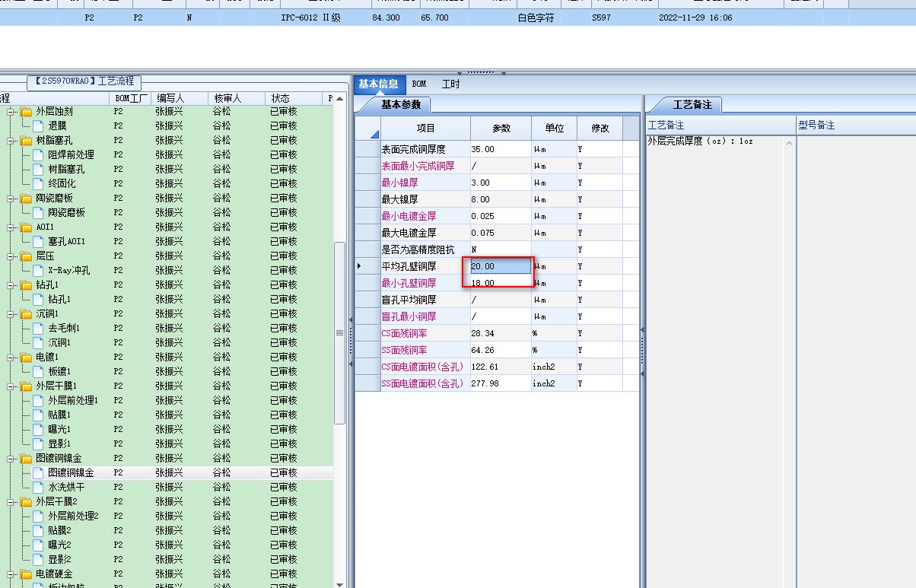Click the 电镀硬金 folder icon
Image resolution: width=916 pixels, height=588 pixels.
(25, 574)
